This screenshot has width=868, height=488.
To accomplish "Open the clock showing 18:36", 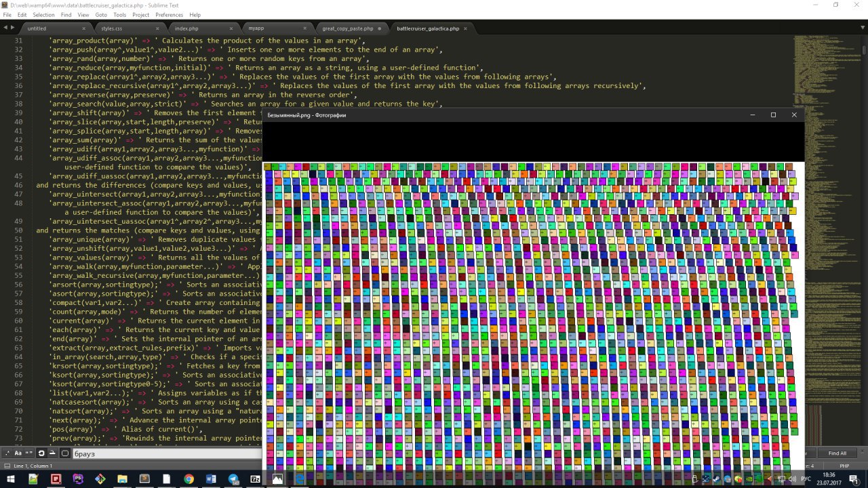I will 829,479.
